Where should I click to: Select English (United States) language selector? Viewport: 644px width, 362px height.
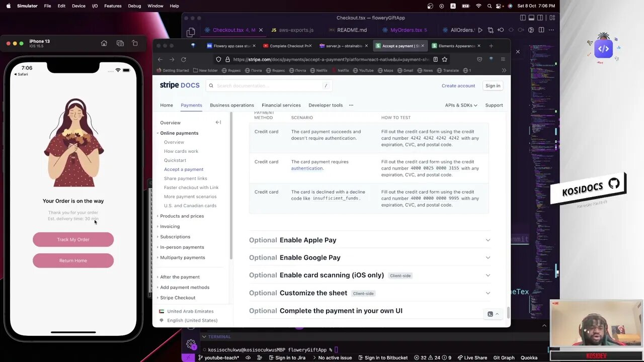point(189,320)
